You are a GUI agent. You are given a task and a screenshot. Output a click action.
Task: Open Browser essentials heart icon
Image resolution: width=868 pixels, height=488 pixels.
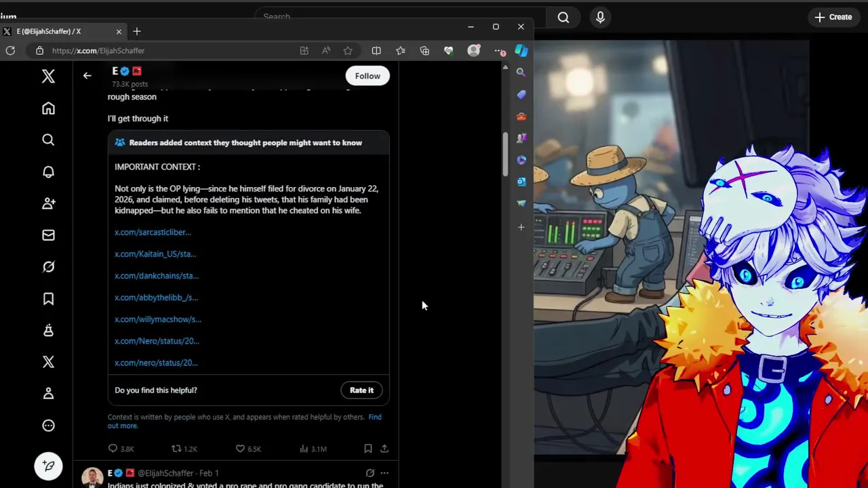[448, 51]
